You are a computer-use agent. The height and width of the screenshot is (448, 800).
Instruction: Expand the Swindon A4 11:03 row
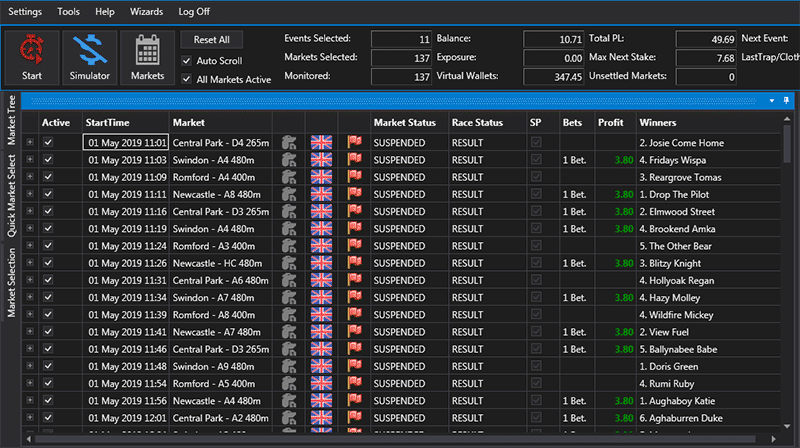[x=30, y=160]
